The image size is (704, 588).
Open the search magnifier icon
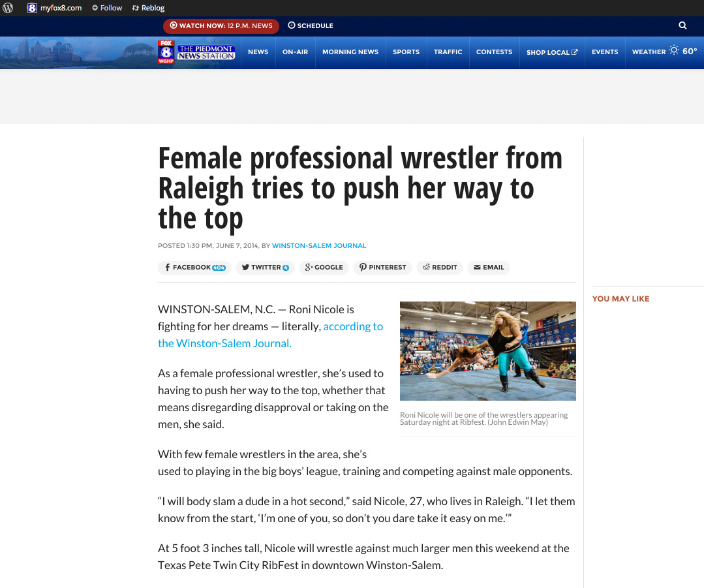click(682, 25)
